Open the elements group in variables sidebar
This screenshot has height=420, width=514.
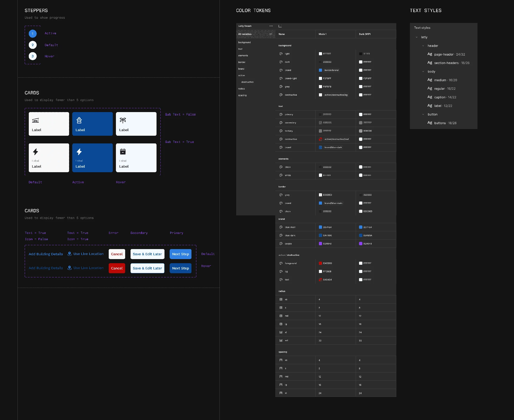(243, 56)
